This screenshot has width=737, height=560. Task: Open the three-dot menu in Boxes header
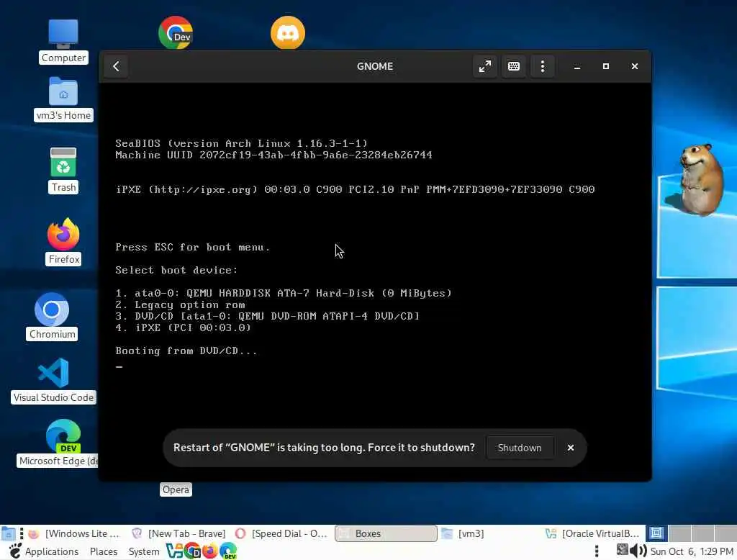543,66
